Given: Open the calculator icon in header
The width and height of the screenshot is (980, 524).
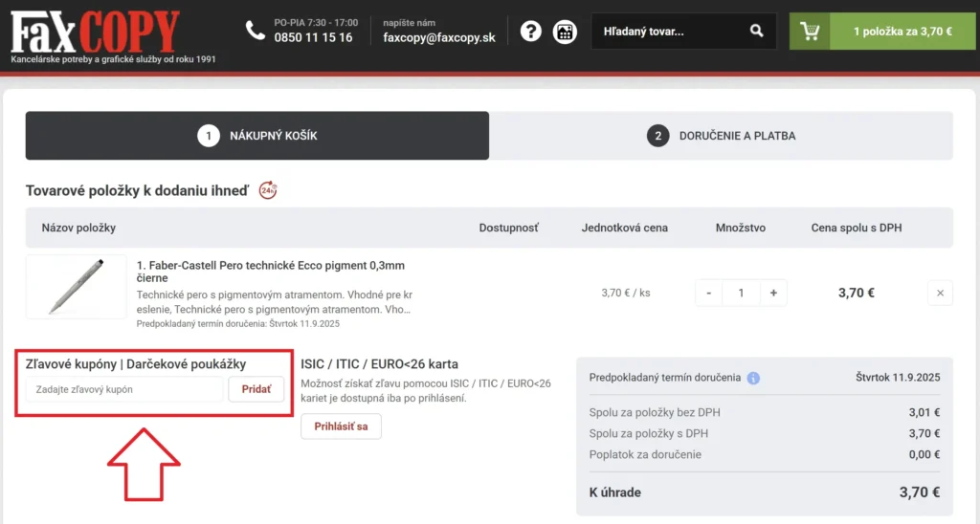Looking at the screenshot, I should pos(565,32).
